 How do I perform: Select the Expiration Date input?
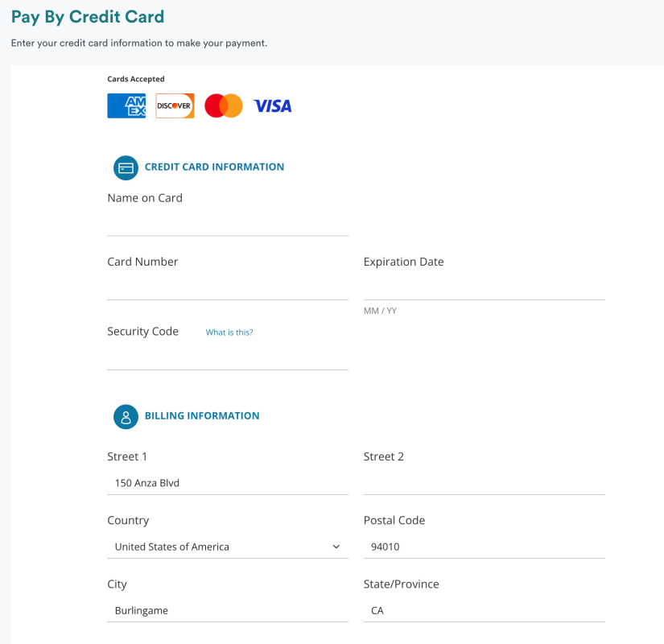click(x=484, y=287)
